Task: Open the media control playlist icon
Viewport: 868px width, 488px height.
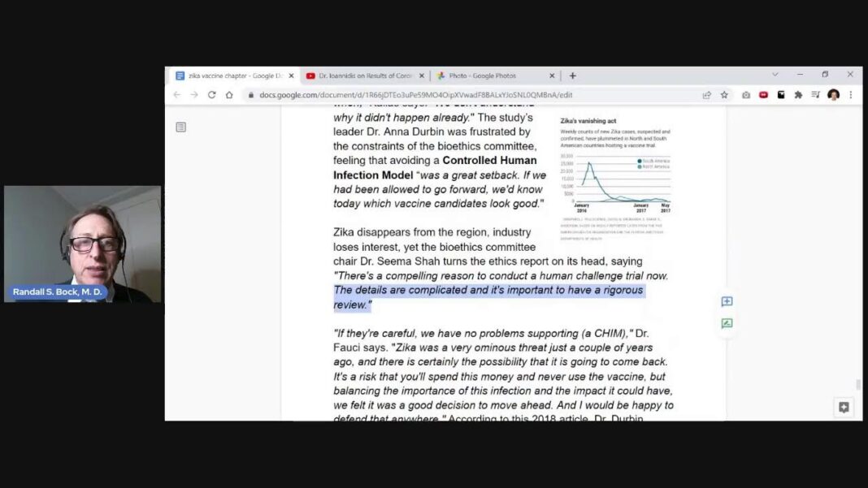Action: (815, 95)
